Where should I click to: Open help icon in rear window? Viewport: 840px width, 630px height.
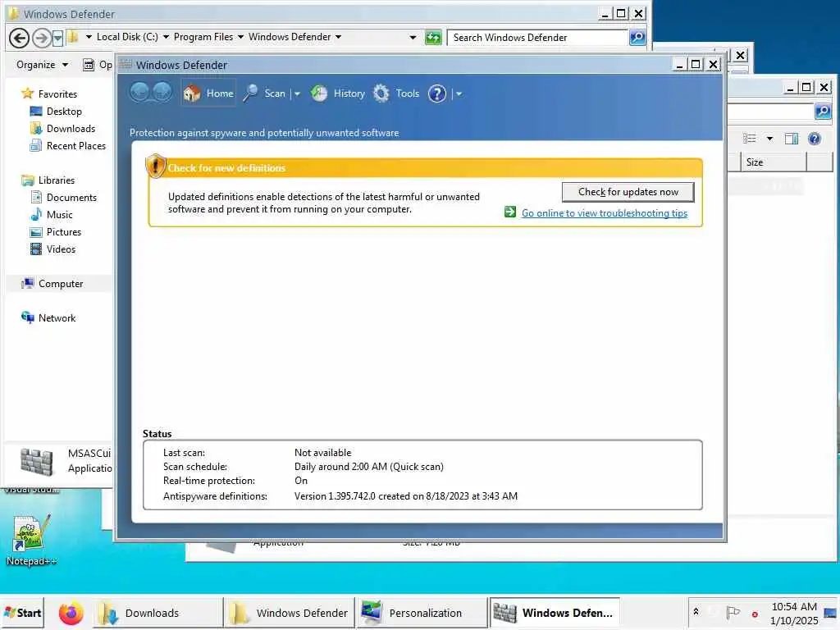pyautogui.click(x=815, y=139)
